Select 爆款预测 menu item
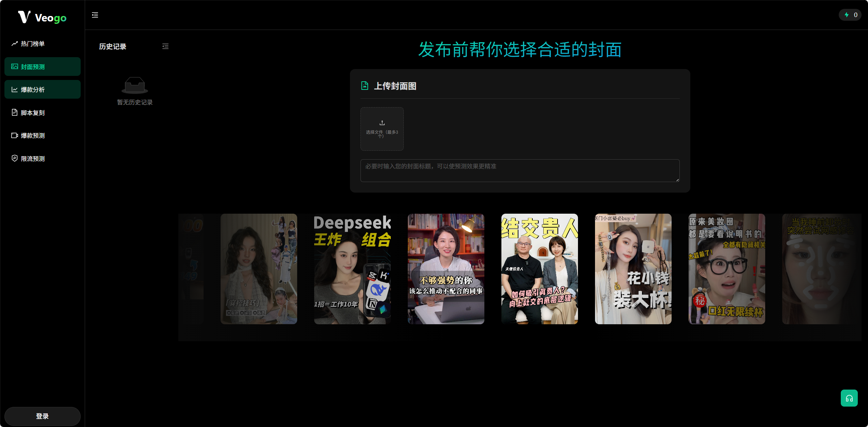The width and height of the screenshot is (868, 427). click(x=43, y=135)
